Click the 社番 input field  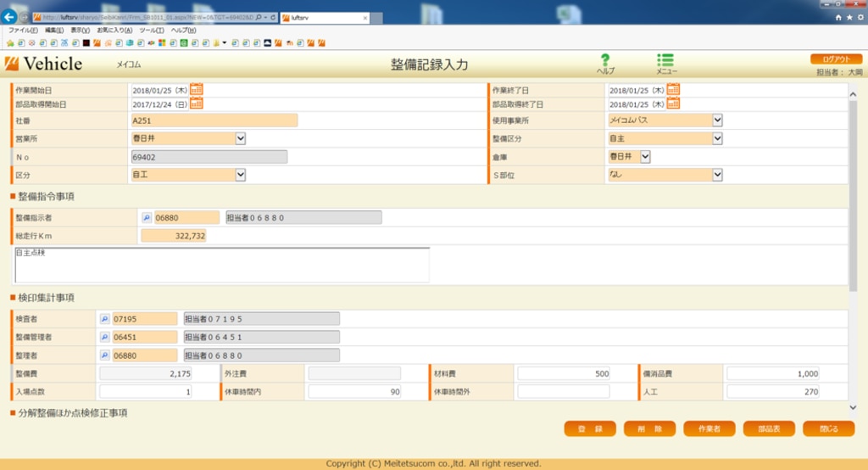[x=214, y=120]
